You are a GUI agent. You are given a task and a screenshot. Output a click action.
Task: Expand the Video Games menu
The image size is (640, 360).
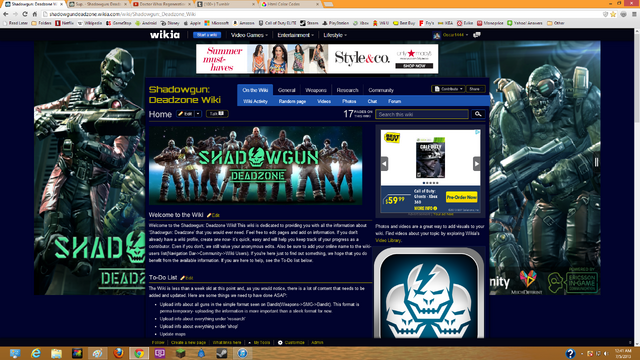point(249,35)
